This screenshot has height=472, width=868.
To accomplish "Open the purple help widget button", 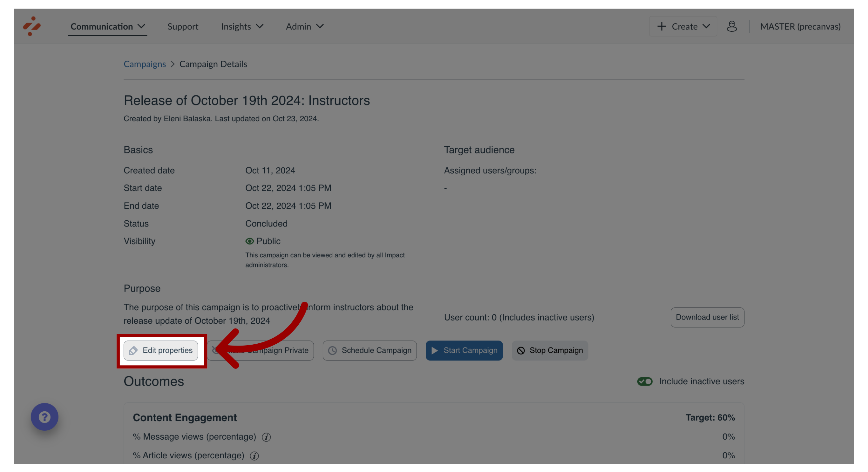I will click(44, 417).
